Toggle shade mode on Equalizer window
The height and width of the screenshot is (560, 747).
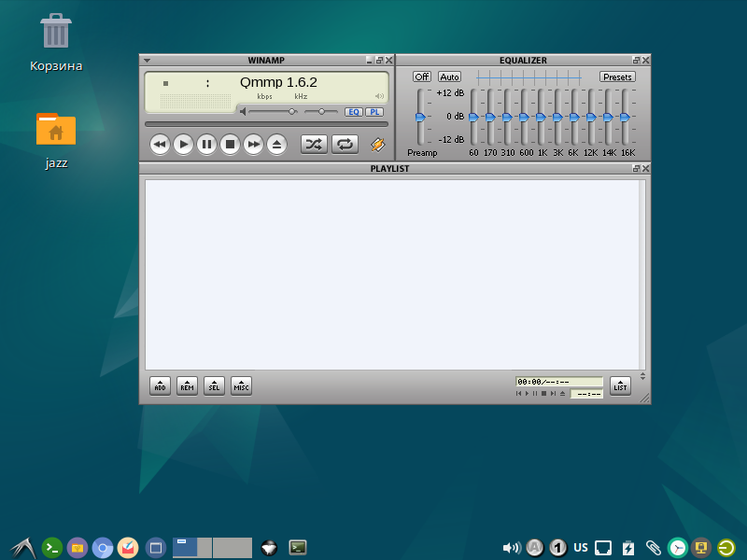coord(636,61)
